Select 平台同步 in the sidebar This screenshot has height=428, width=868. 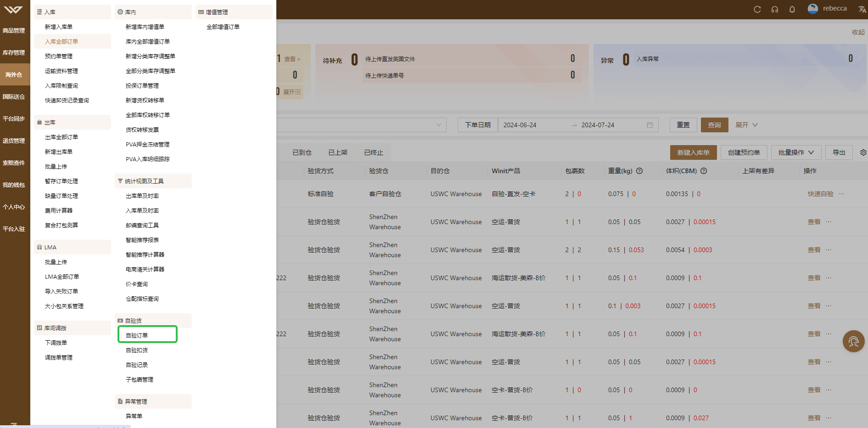click(14, 119)
